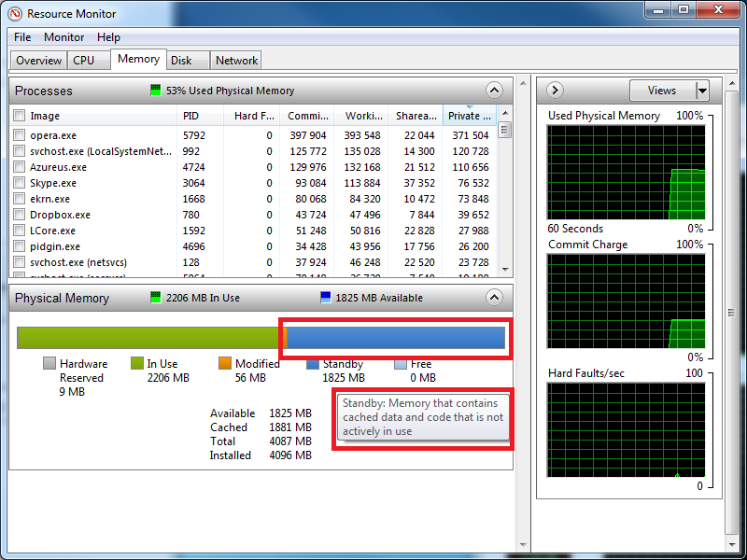Collapse the Physical Memory section chevron
The width and height of the screenshot is (747, 560).
point(494,298)
